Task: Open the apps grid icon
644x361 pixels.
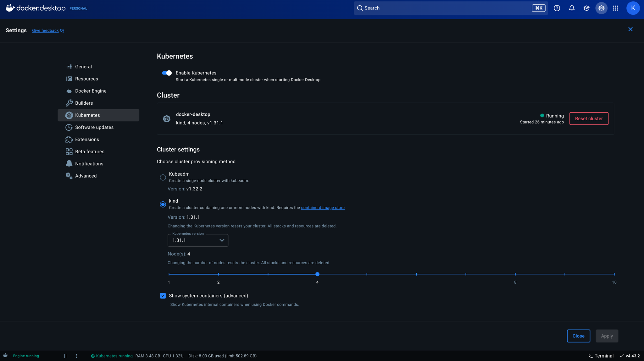Action: pos(616,8)
